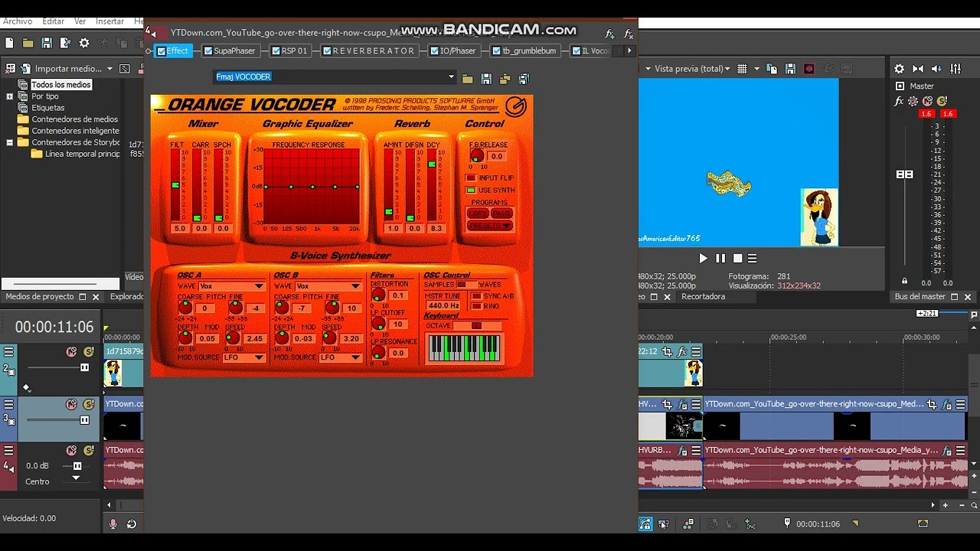Open Master FX button
Screen dimensions: 980x551
900,101
